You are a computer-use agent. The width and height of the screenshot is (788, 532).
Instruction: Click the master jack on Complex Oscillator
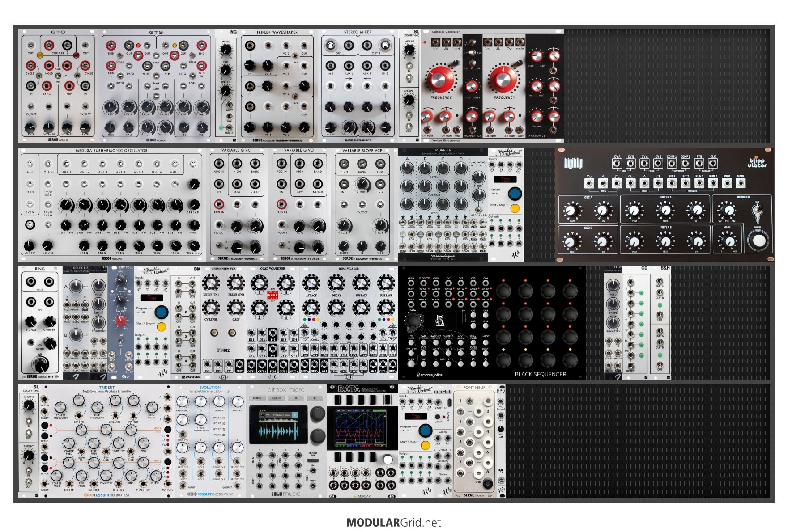(x=520, y=42)
